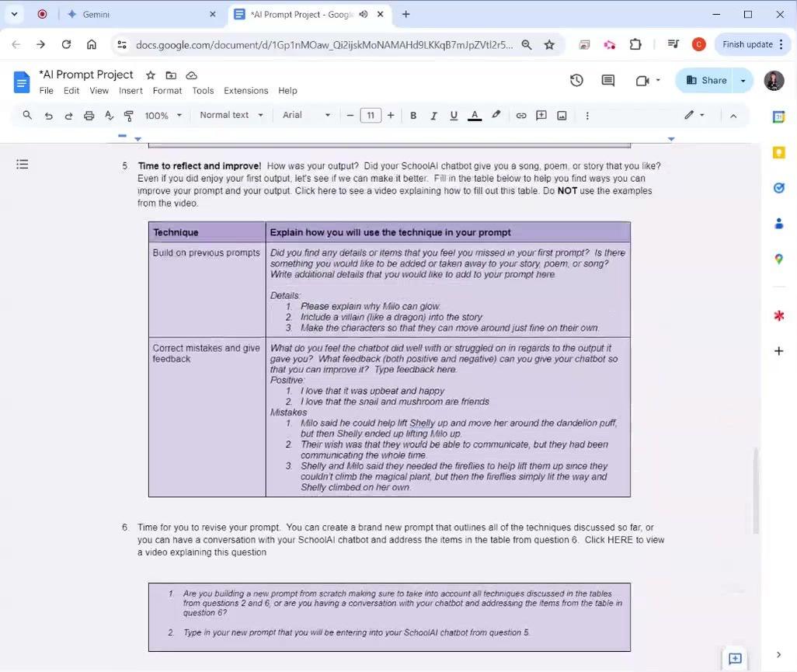Open a new browser tab

(x=405, y=14)
